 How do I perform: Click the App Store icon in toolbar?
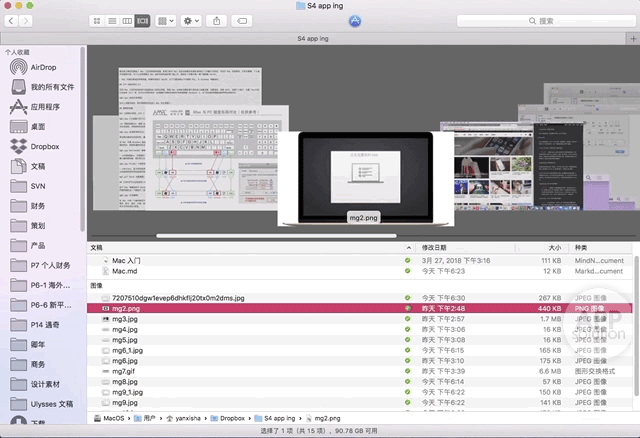coord(355,20)
